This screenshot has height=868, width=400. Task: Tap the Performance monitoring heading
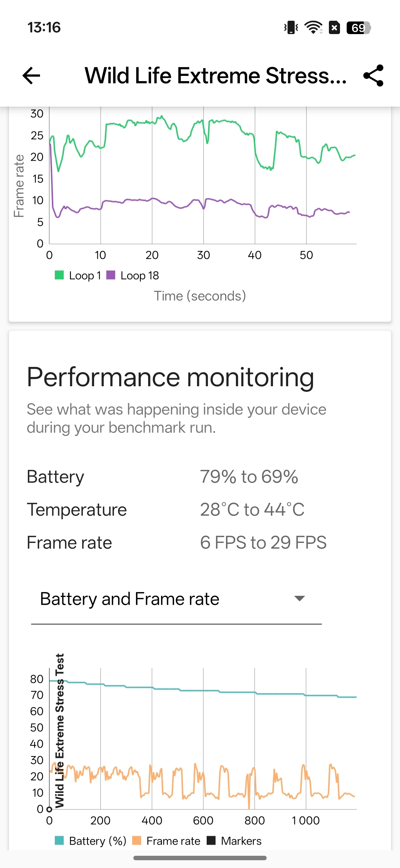click(x=170, y=377)
